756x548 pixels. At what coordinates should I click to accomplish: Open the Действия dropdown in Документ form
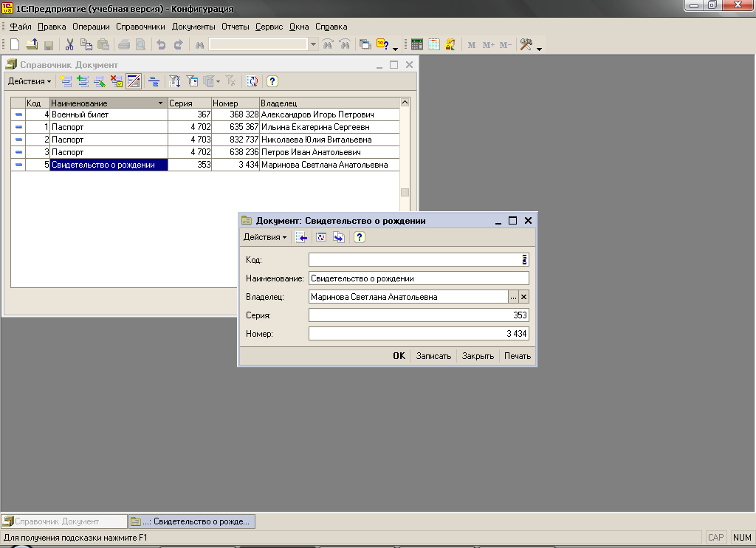point(265,237)
